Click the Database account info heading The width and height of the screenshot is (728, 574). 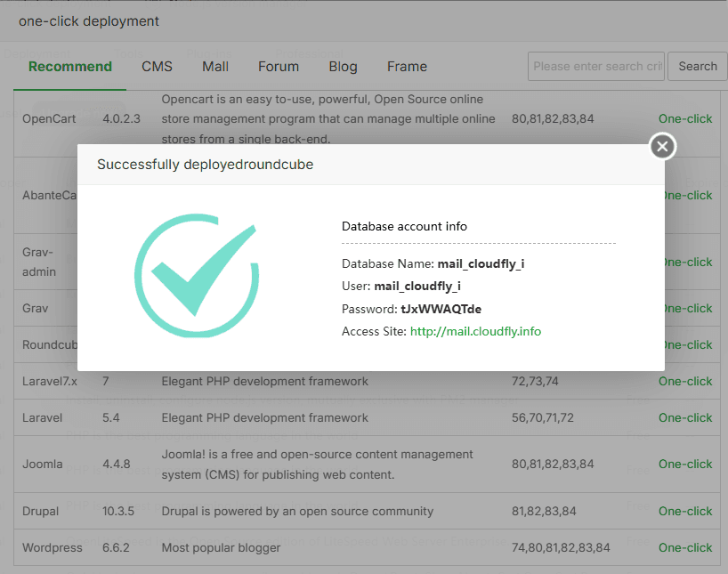tap(404, 226)
